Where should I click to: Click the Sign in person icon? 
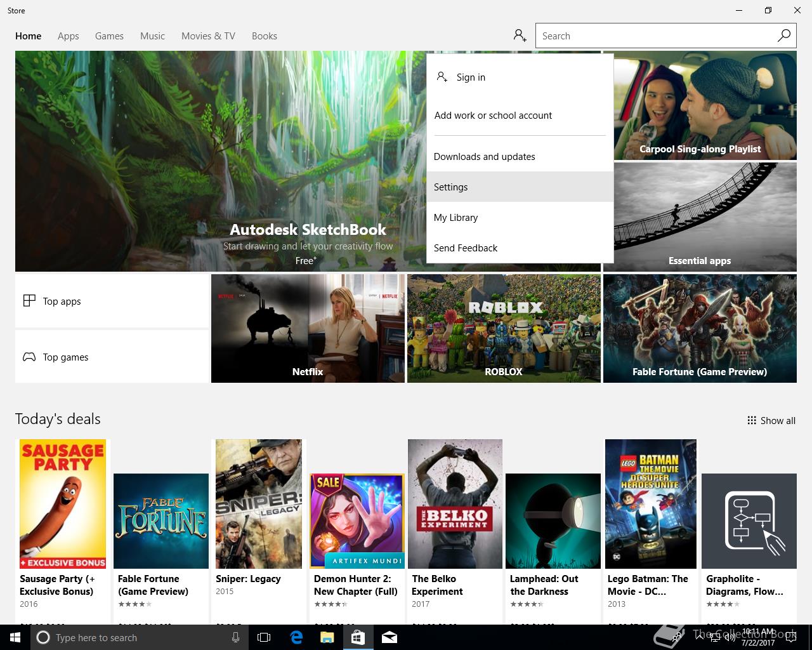click(x=442, y=77)
